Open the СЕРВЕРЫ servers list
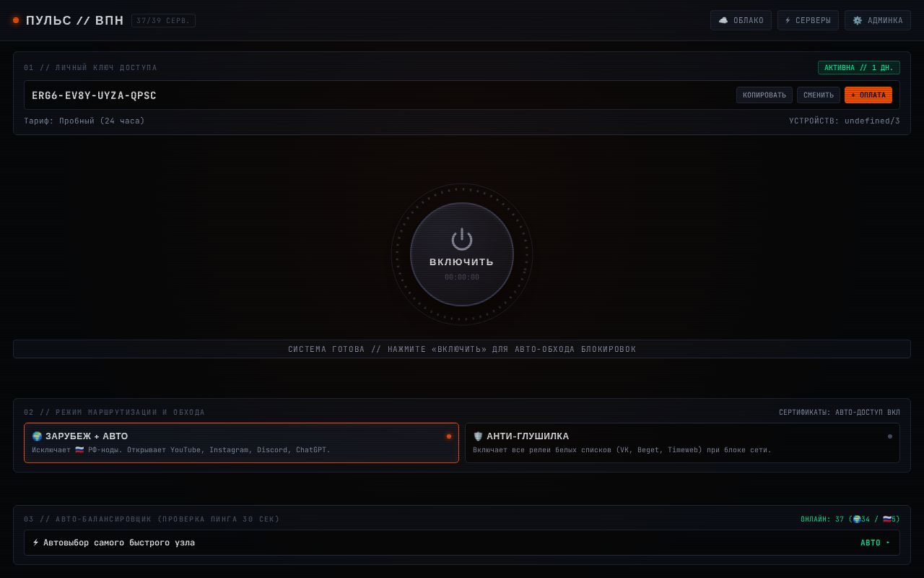Screen dimensions: 924x578 pos(808,20)
